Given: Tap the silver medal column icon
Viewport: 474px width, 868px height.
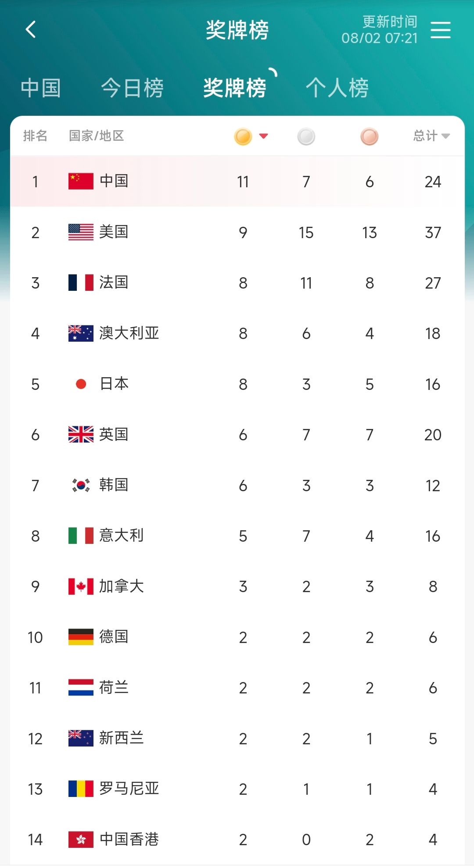Looking at the screenshot, I should click(x=306, y=136).
